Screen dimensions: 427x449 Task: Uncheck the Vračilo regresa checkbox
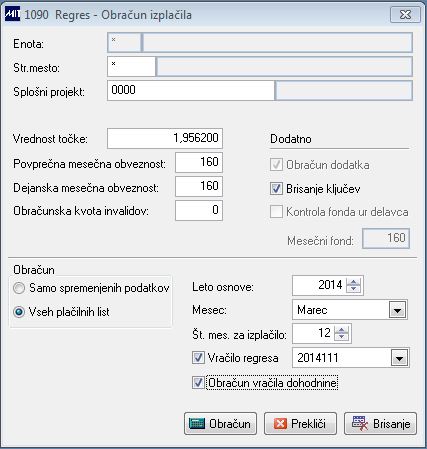198,358
